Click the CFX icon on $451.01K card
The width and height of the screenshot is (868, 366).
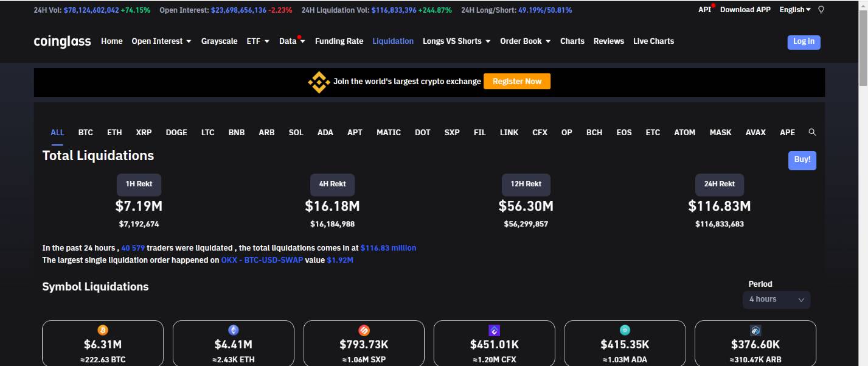(x=495, y=330)
